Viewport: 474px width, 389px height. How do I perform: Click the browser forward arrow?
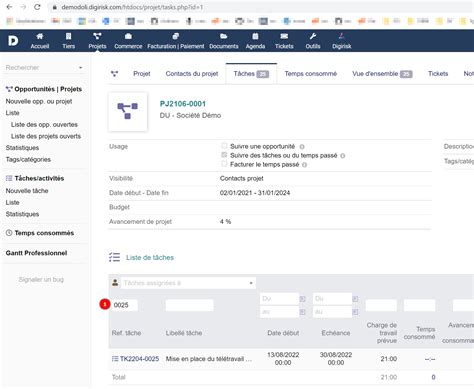click(23, 7)
